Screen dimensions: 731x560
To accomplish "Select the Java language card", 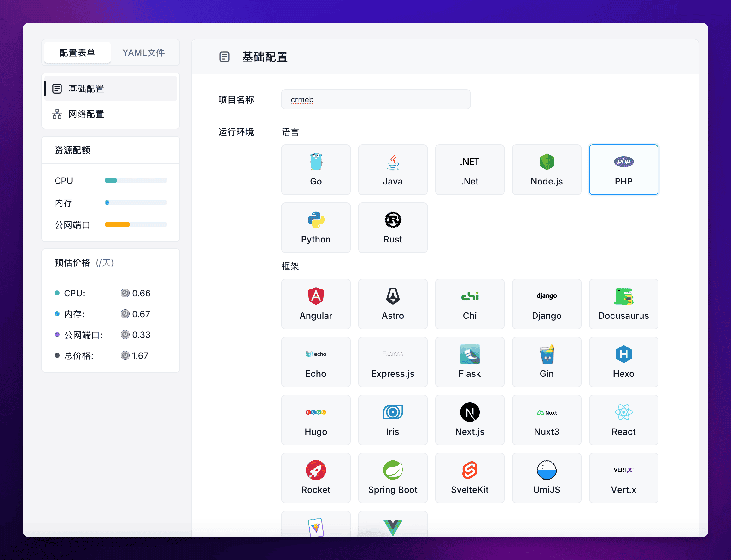I will point(393,169).
